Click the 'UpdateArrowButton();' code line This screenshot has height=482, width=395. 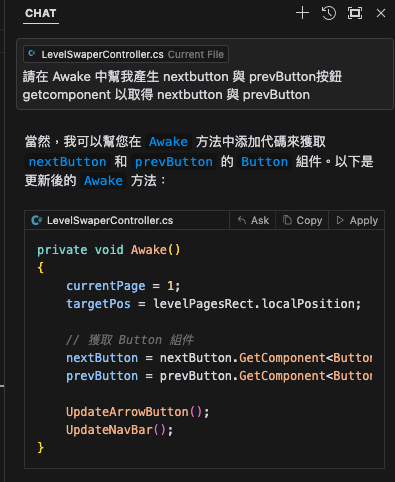[137, 412]
